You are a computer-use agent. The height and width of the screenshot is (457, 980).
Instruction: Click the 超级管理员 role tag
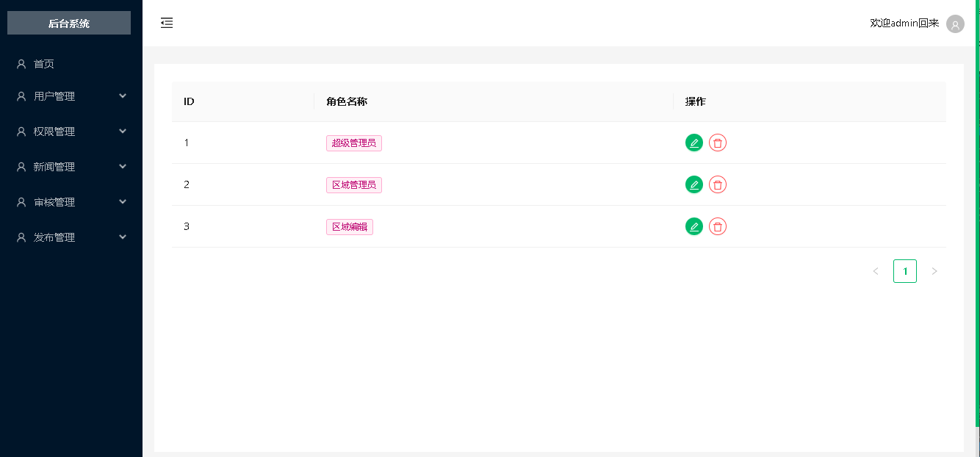(354, 143)
